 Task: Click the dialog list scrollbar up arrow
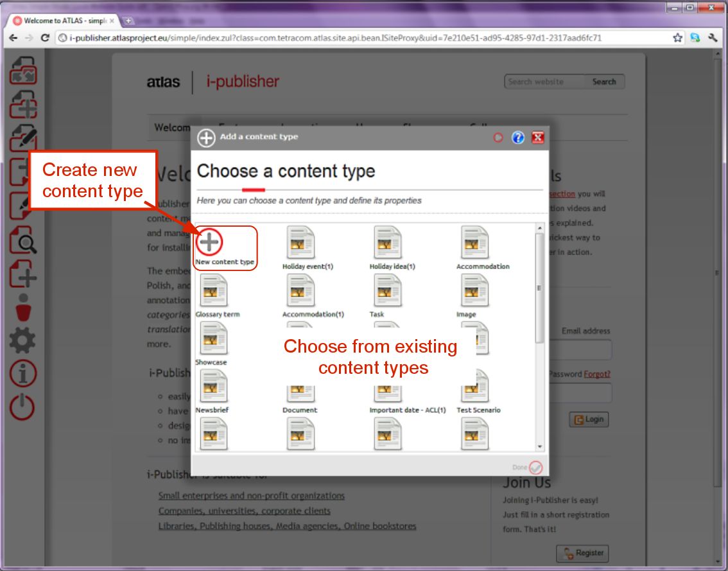[539, 228]
